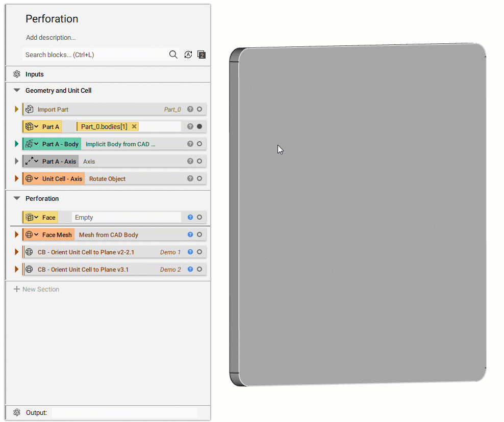Open help for Face block
The height and width of the screenshot is (422, 504).
[190, 218]
